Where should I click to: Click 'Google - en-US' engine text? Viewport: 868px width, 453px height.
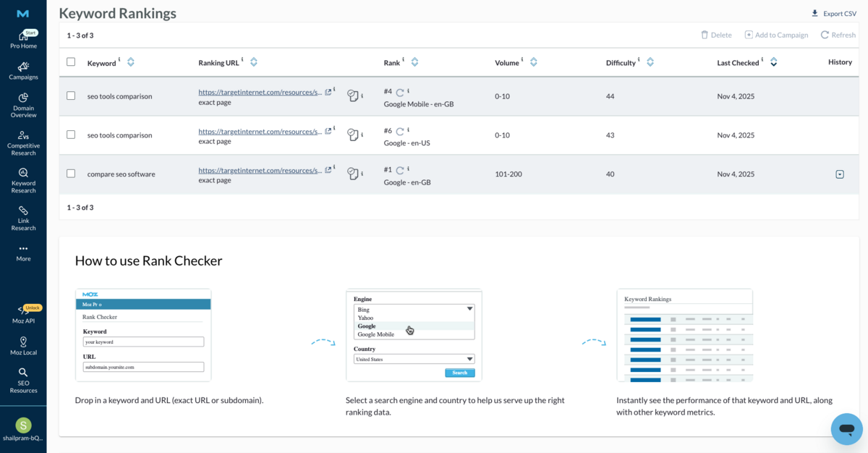click(407, 143)
